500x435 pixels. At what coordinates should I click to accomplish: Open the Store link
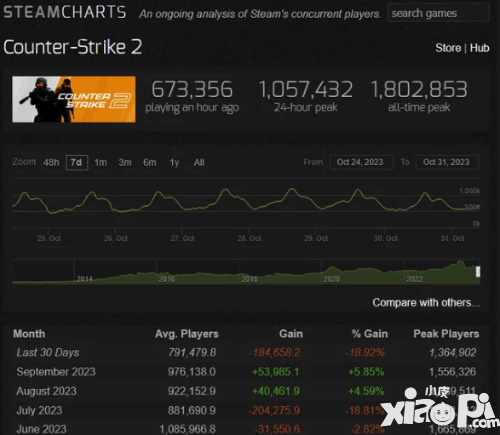(x=448, y=48)
